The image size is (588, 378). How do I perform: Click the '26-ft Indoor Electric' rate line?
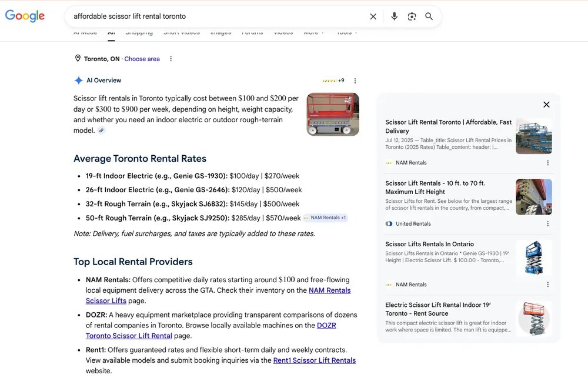(x=194, y=190)
